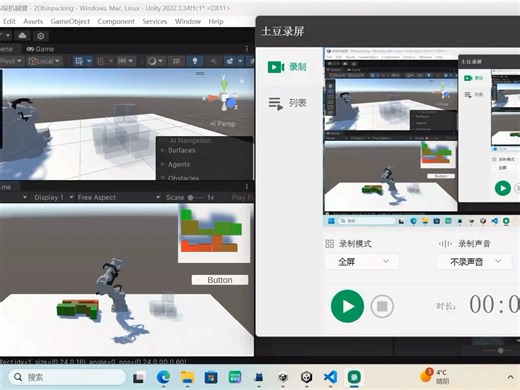Open the Assets menu

tap(33, 21)
